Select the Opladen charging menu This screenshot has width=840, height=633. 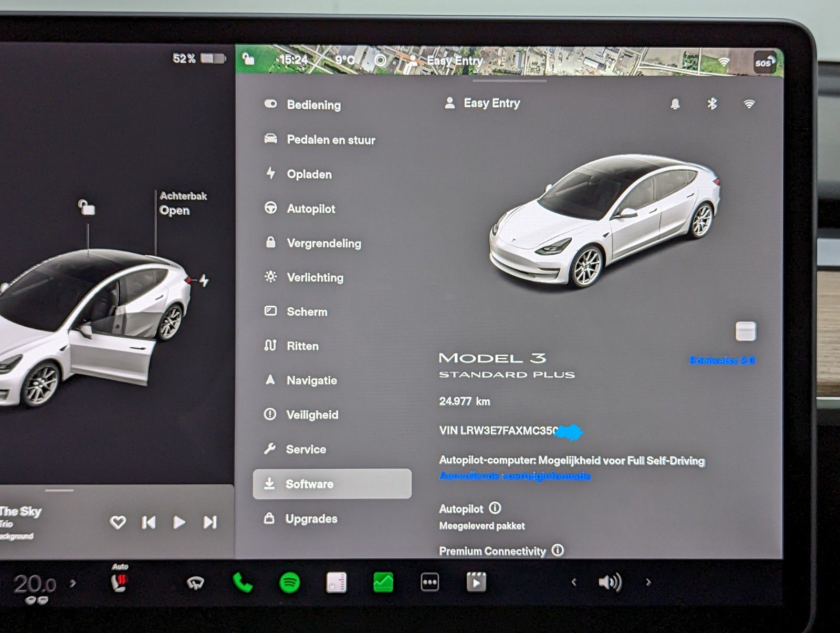pyautogui.click(x=298, y=174)
